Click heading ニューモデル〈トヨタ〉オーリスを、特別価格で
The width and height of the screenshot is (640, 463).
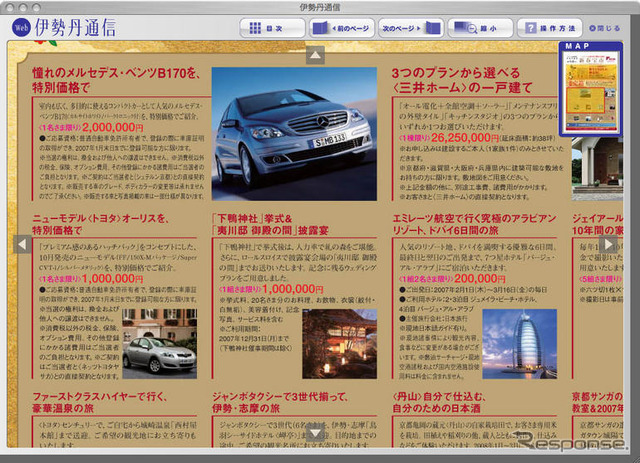click(100, 224)
